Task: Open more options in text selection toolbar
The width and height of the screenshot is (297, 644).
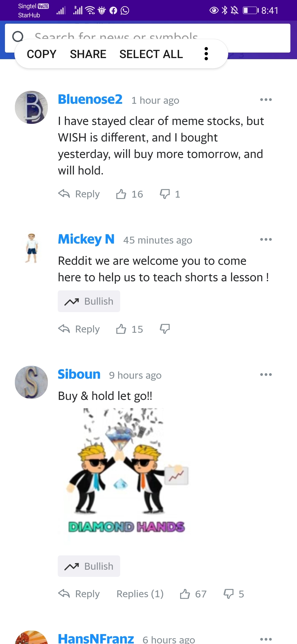Action: click(206, 54)
